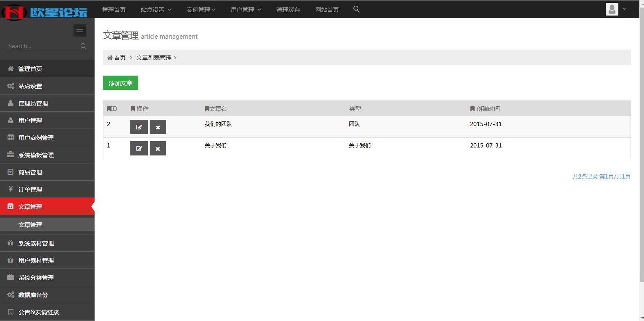644x321 pixels.
Task: Click the green 添加文章 button
Action: tap(120, 83)
